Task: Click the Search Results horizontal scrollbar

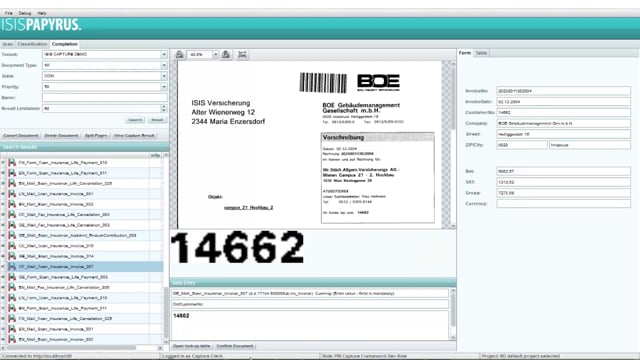Action: (x=82, y=348)
